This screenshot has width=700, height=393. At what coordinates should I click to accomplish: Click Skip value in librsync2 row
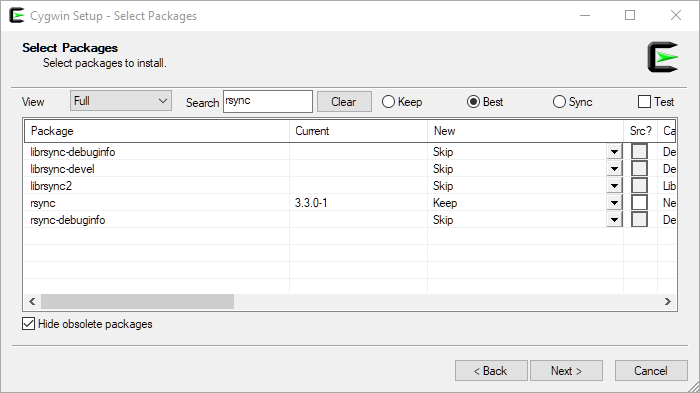pos(443,186)
